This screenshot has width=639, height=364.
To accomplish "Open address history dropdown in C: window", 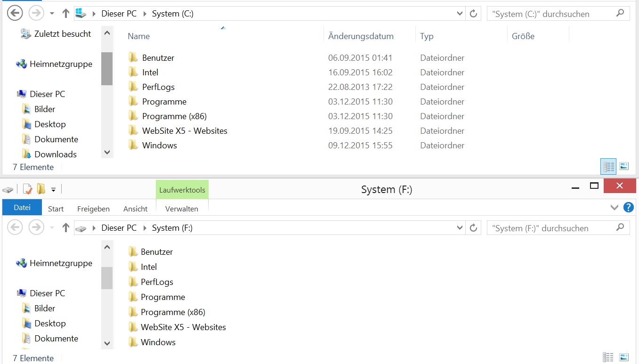I will [x=460, y=14].
